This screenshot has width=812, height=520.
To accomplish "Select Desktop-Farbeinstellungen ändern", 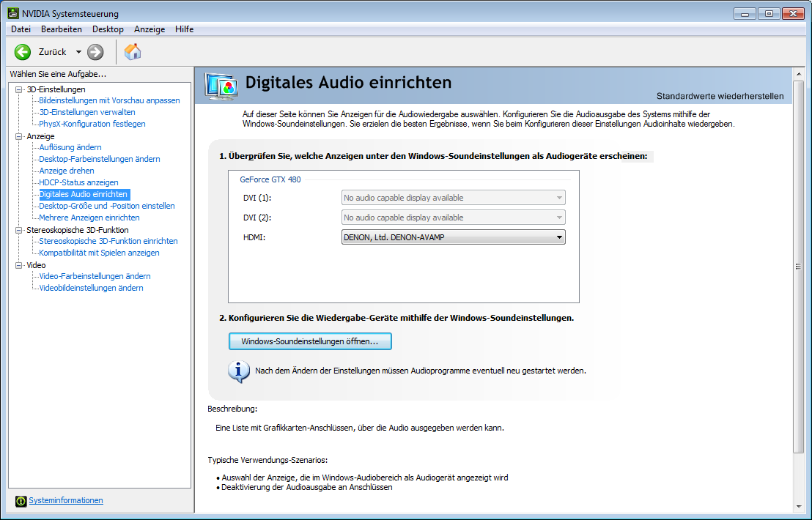I will pos(100,159).
